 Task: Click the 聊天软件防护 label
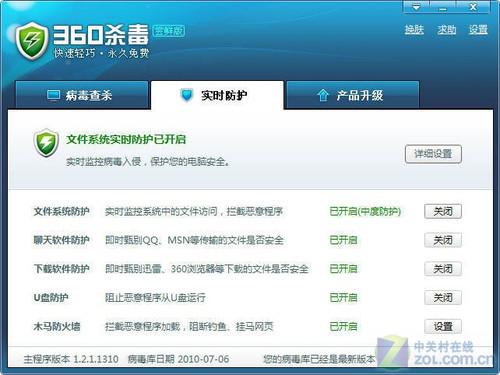61,240
